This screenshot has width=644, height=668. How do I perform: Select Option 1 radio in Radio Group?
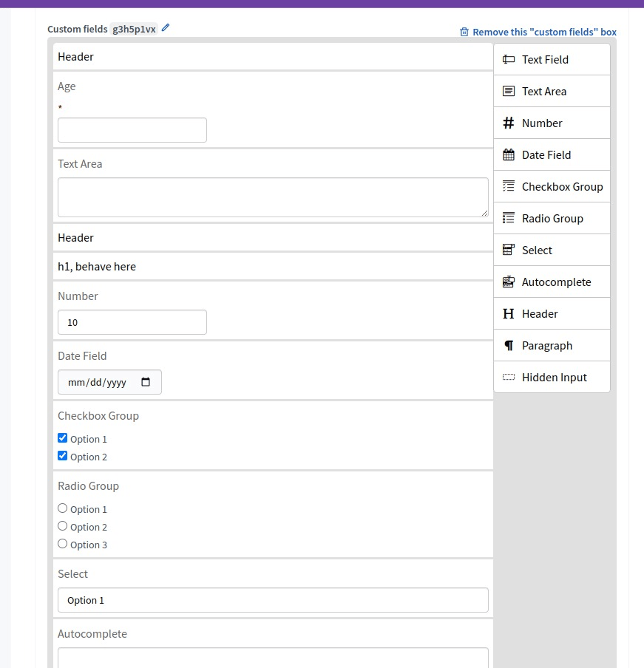[x=63, y=508]
